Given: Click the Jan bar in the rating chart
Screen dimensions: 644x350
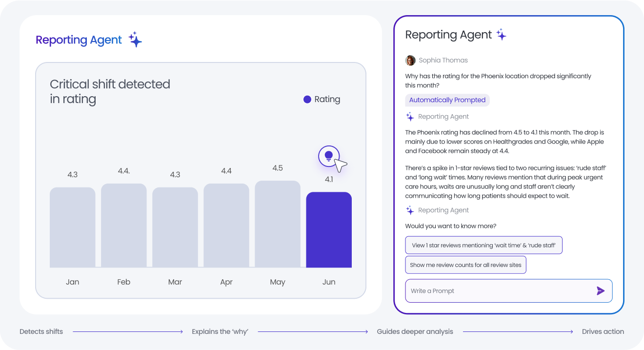Looking at the screenshot, I should (x=73, y=227).
